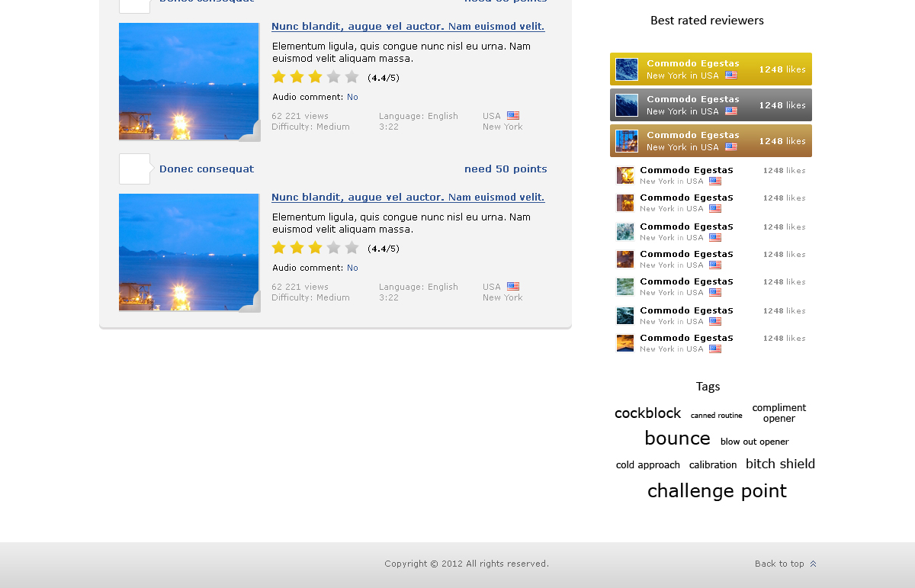
Task: Click 'Language: English' in the first review
Action: 419,116
